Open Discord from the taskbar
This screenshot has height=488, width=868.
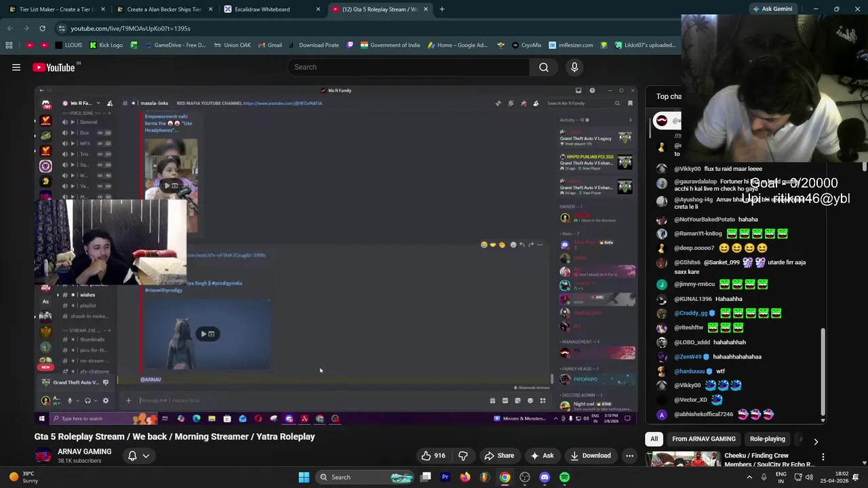tap(545, 477)
